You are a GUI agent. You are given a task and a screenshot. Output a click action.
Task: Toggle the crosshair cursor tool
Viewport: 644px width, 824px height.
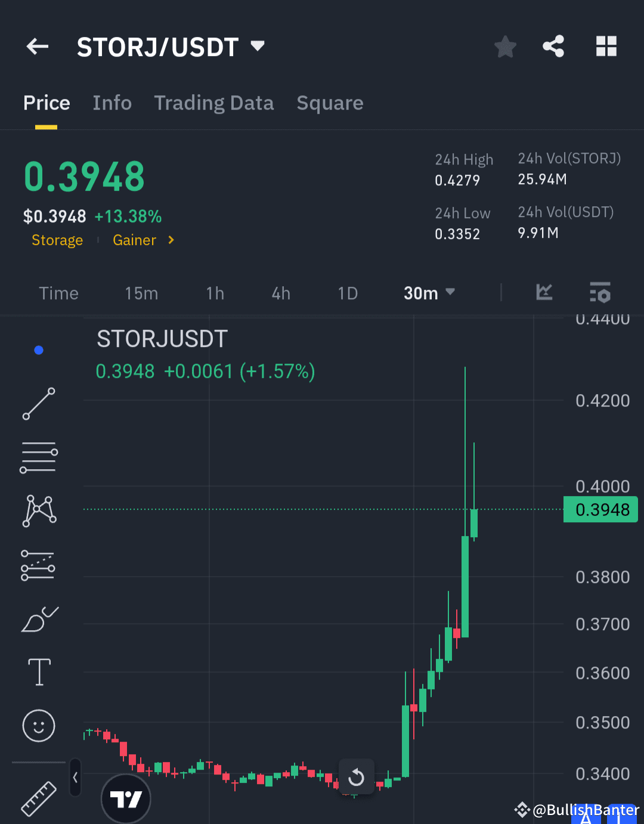pyautogui.click(x=39, y=349)
